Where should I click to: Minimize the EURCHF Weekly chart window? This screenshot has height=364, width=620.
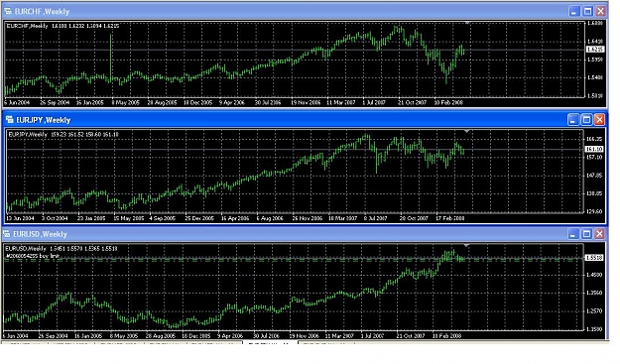point(574,11)
